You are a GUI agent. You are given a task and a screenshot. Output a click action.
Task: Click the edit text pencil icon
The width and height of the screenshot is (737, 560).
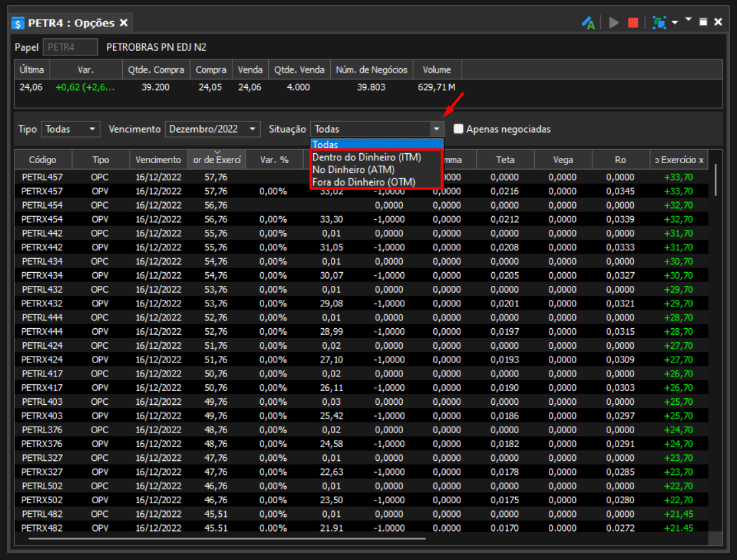pos(588,22)
